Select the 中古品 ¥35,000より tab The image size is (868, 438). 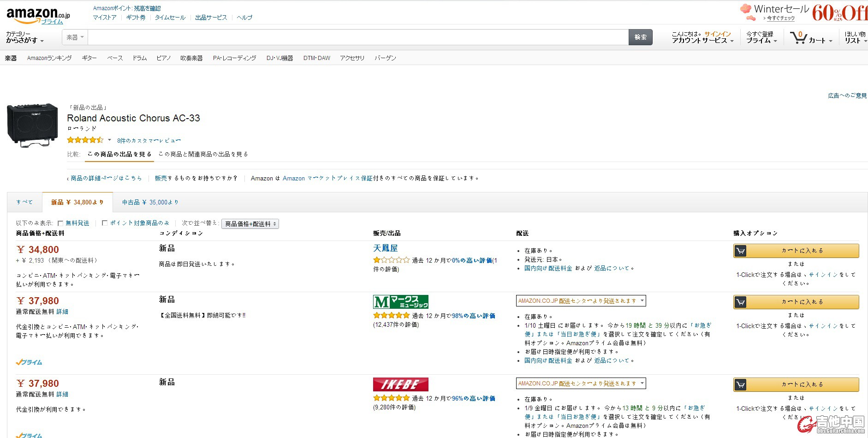click(150, 202)
